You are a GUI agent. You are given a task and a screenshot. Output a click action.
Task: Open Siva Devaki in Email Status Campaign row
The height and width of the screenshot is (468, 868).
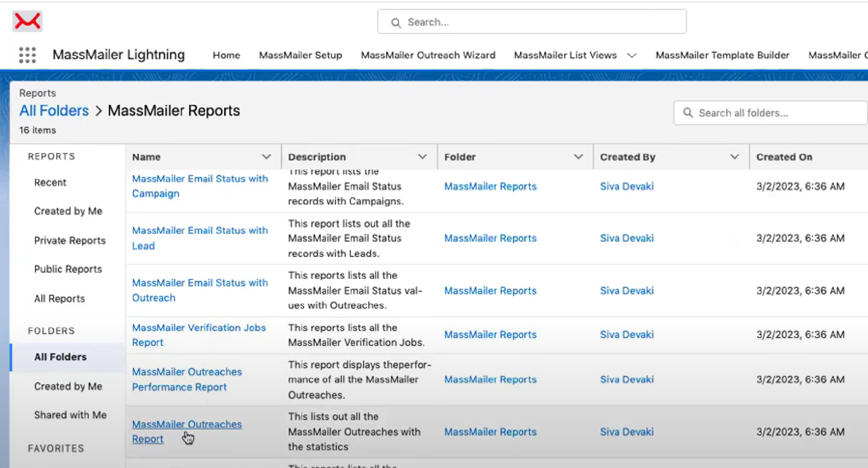pos(627,187)
